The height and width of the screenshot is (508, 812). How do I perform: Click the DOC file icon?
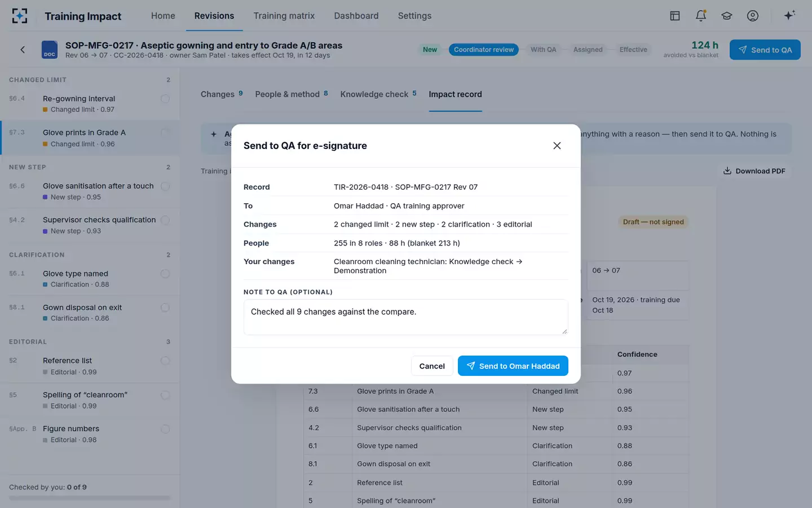(50, 50)
